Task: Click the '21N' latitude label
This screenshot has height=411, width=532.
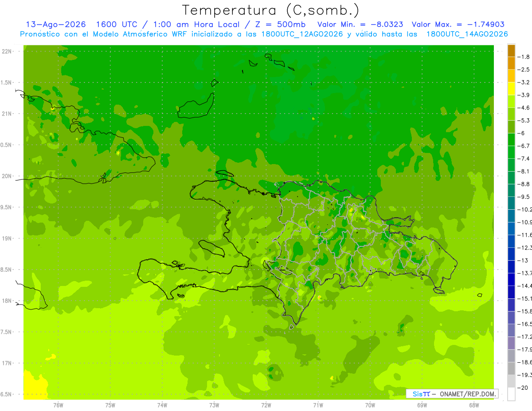Action: [x=8, y=114]
